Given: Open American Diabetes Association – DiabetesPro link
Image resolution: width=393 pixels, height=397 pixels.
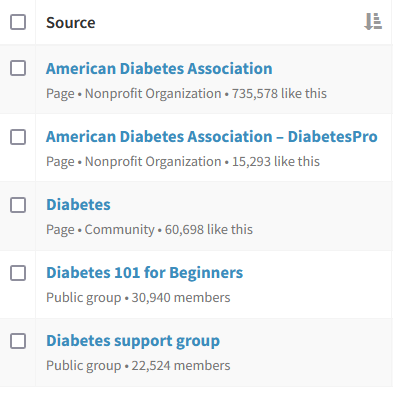Looking at the screenshot, I should tap(212, 137).
